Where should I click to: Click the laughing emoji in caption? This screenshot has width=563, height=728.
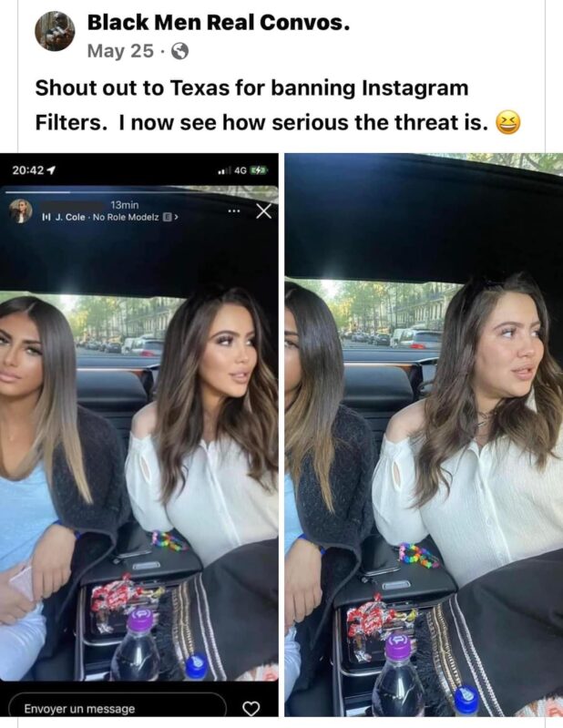point(508,123)
